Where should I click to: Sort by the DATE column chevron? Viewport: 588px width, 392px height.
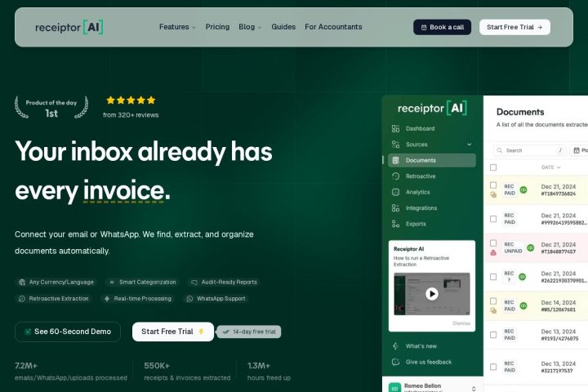(559, 167)
